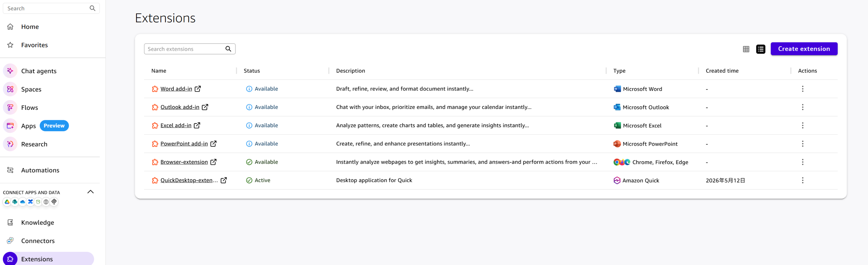The image size is (868, 265).
Task: Open external link icon beside Browser-extension
Action: (213, 162)
